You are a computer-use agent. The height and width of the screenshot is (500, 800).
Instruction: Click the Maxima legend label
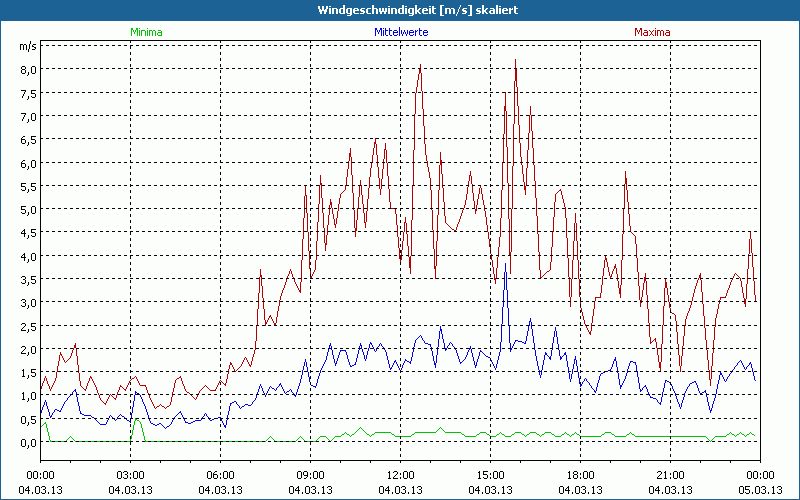pyautogui.click(x=652, y=32)
